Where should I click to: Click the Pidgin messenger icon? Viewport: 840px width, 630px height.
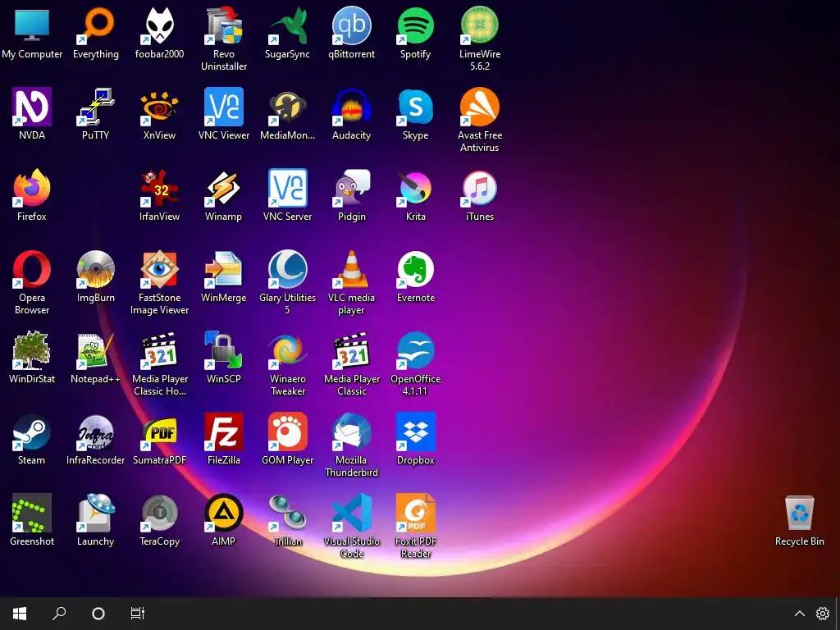click(x=351, y=189)
